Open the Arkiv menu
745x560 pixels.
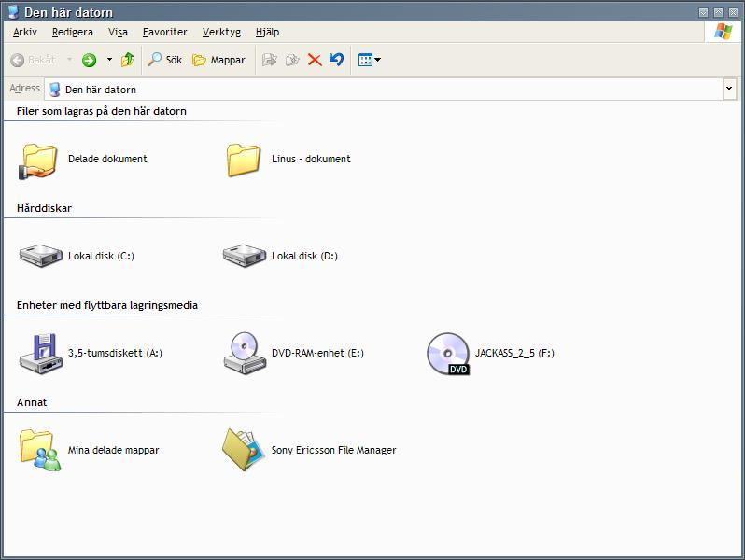pos(24,32)
